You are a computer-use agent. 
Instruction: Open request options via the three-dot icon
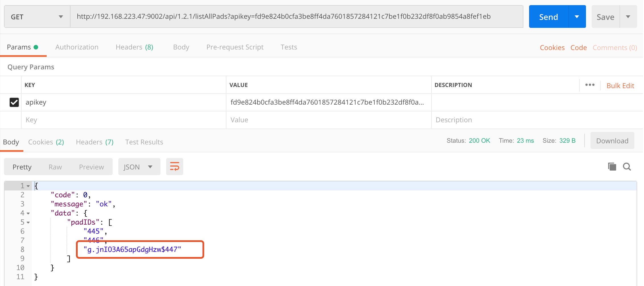(590, 84)
